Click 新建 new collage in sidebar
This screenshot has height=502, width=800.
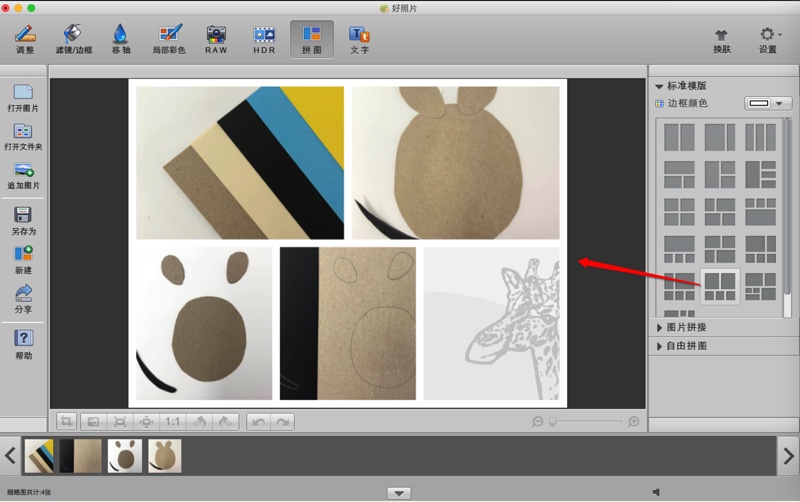click(23, 260)
